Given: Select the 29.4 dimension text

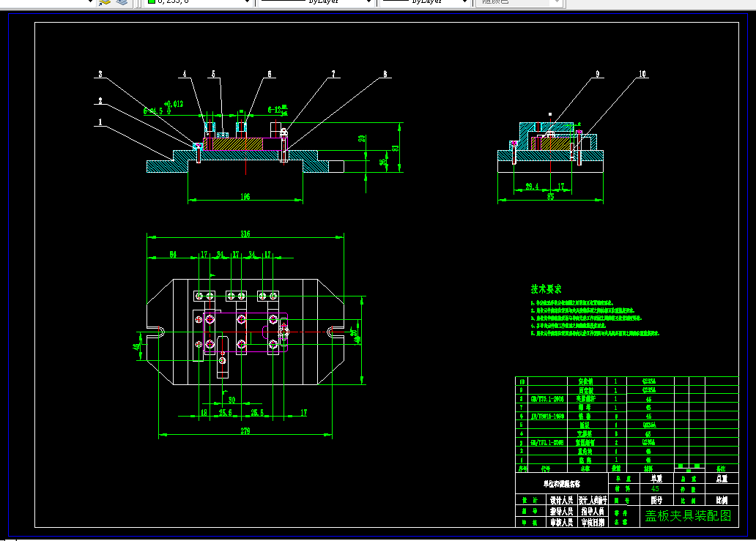Looking at the screenshot, I should pyautogui.click(x=532, y=187).
